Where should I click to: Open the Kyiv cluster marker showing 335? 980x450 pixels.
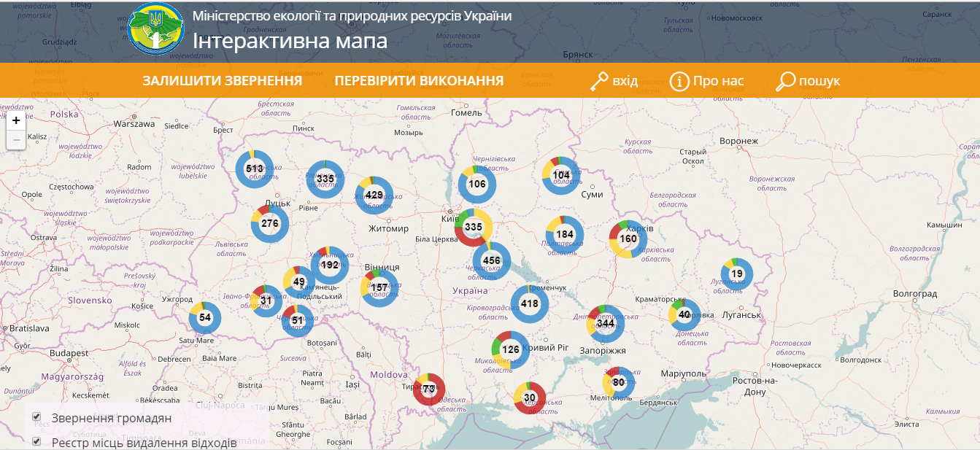pyautogui.click(x=473, y=227)
